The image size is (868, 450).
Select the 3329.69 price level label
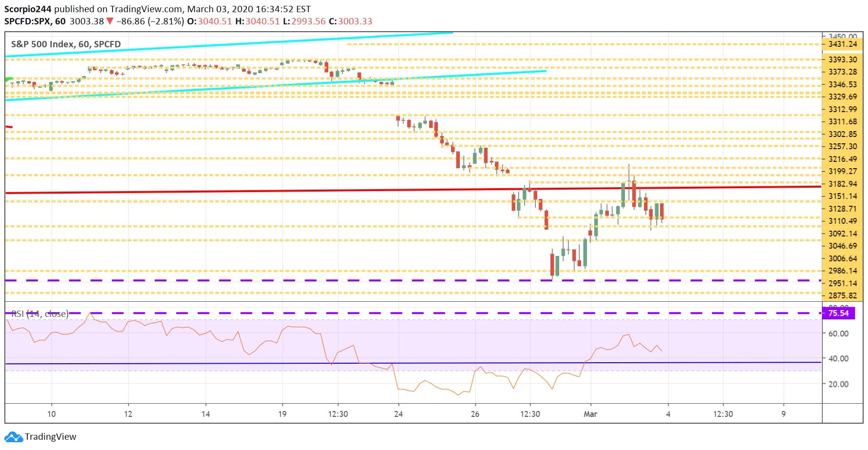[x=843, y=97]
